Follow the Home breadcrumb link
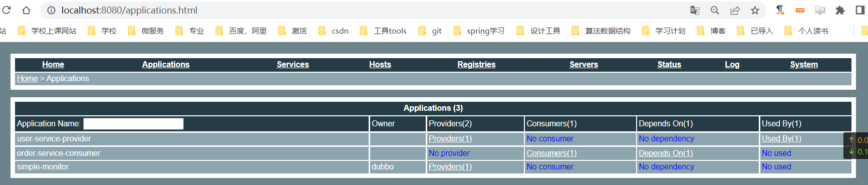 coord(28,78)
